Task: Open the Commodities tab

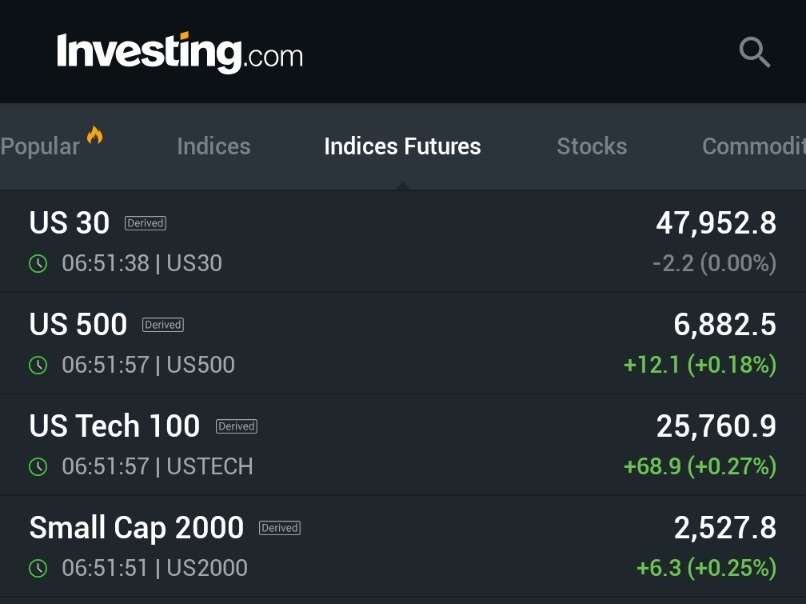Action: click(753, 147)
